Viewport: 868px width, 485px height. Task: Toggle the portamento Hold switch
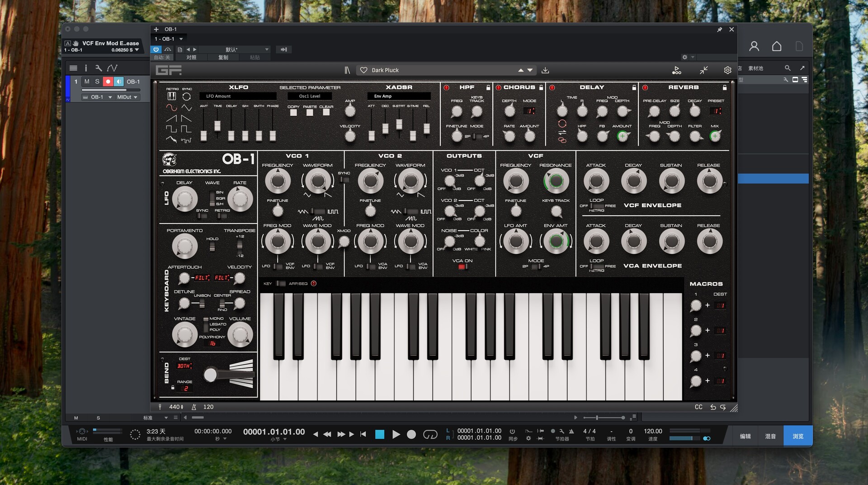[212, 247]
